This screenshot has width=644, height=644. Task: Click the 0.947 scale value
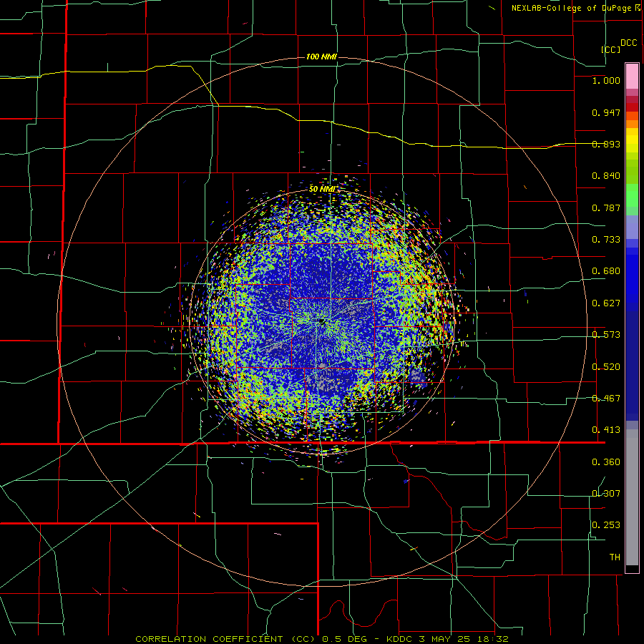click(606, 112)
